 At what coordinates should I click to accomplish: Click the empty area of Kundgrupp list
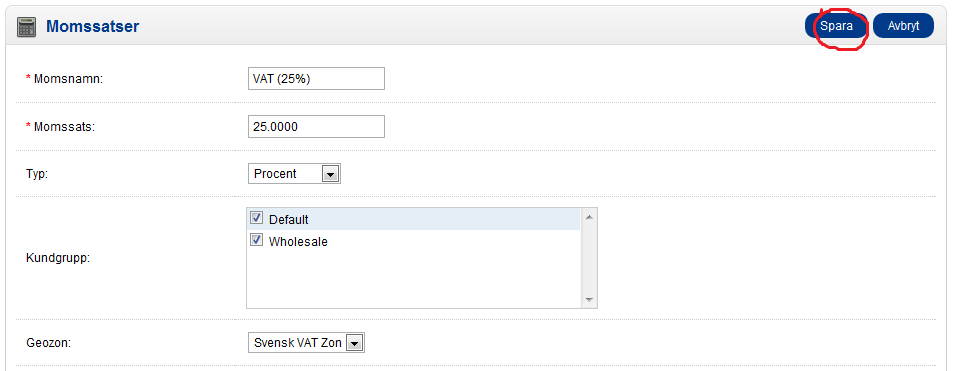click(x=414, y=280)
